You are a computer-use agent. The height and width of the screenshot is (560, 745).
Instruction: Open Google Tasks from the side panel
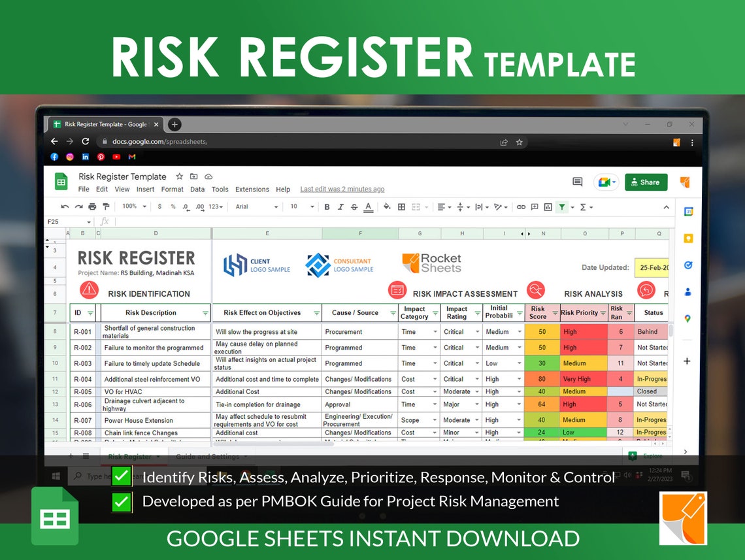(x=688, y=265)
